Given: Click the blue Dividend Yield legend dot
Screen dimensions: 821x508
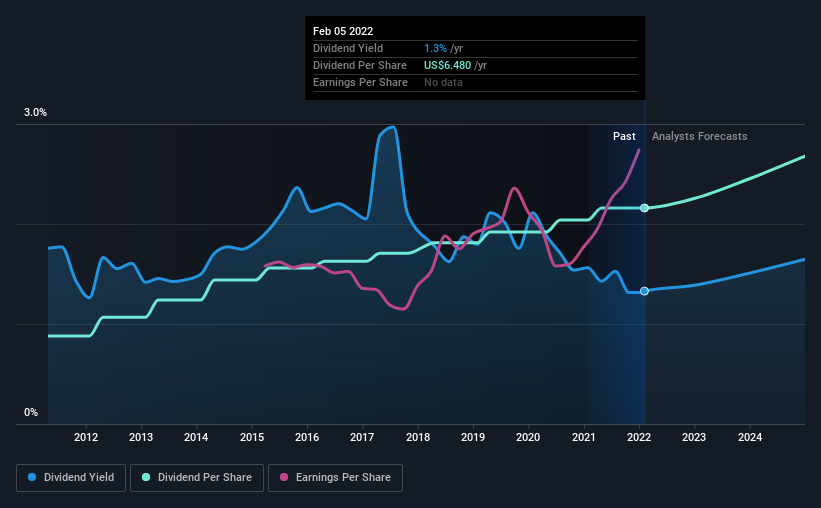Looking at the screenshot, I should (32, 477).
